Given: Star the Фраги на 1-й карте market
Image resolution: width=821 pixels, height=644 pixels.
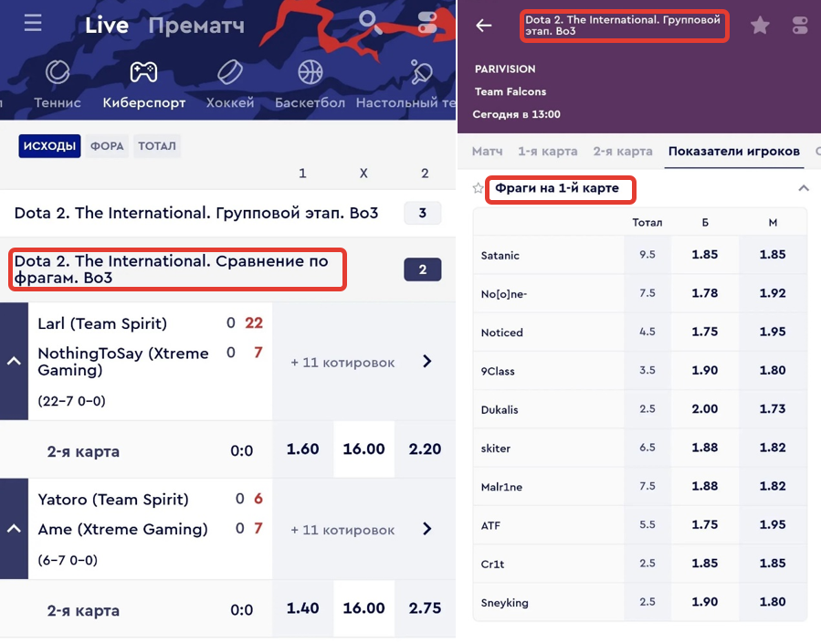Looking at the screenshot, I should pos(478,188).
